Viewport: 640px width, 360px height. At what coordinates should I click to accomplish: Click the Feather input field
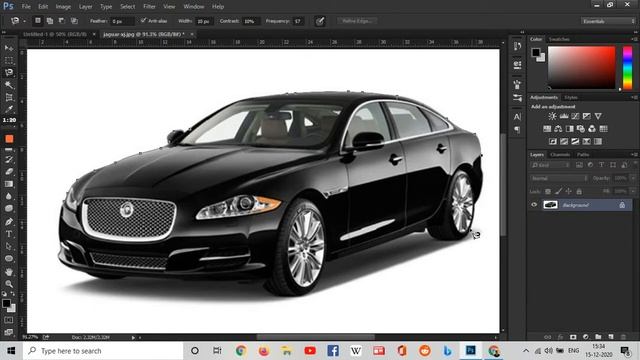[x=122, y=21]
